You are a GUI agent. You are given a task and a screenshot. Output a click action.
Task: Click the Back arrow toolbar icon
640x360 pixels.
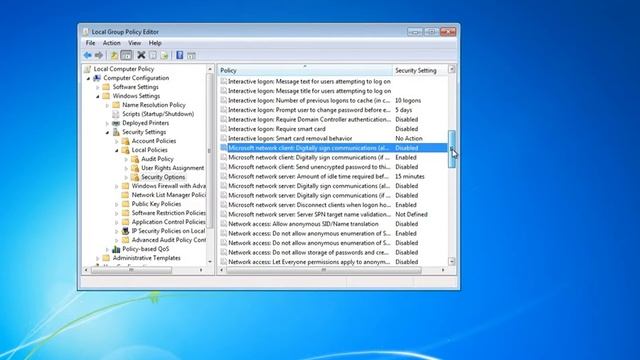click(87, 55)
